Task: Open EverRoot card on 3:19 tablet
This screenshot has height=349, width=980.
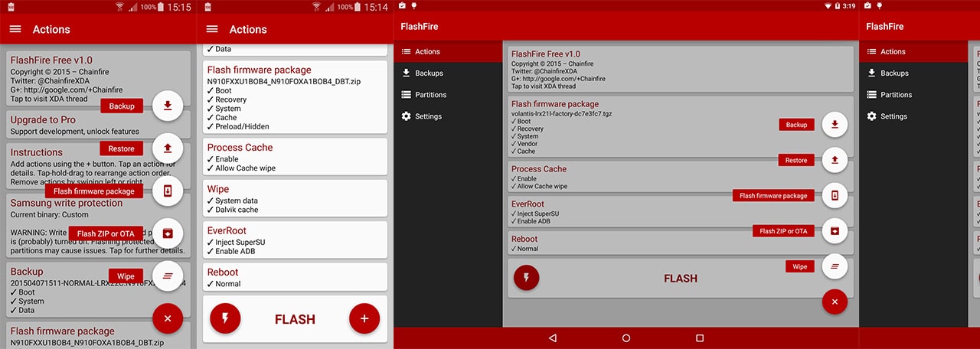Action: point(681,211)
